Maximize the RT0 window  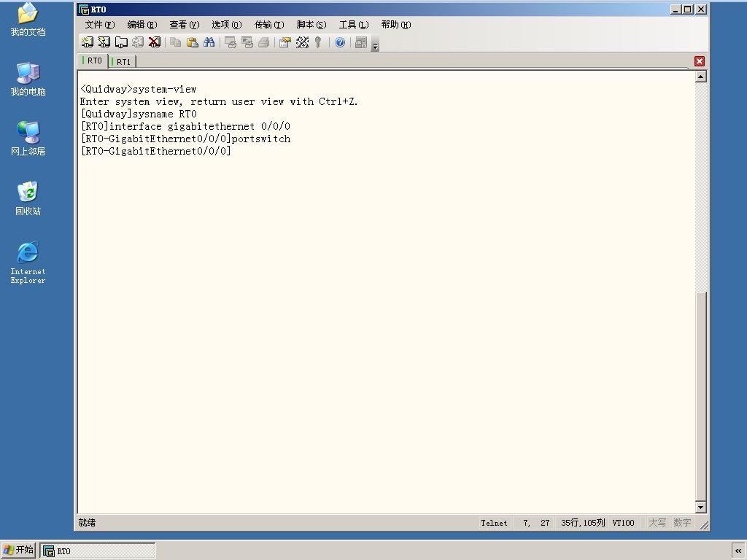(688, 9)
